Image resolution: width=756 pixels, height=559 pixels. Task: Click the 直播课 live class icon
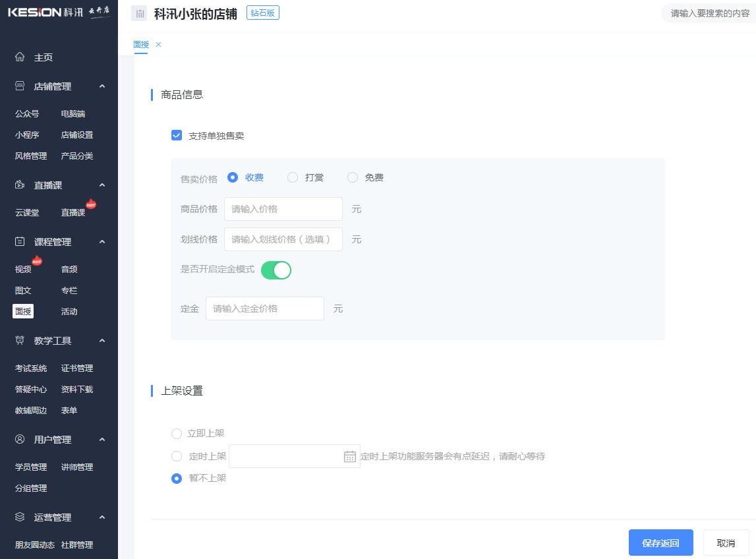19,185
